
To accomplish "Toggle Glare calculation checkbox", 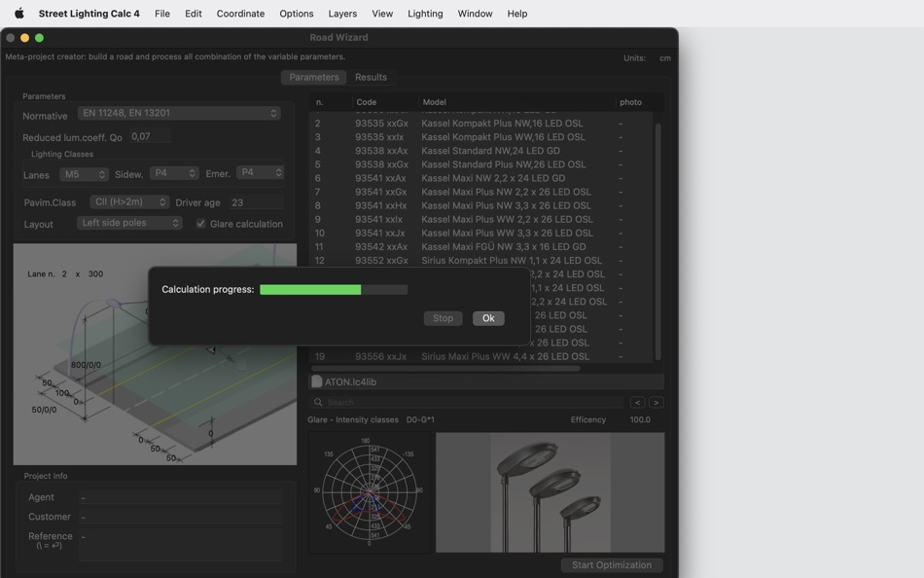I will coord(201,224).
